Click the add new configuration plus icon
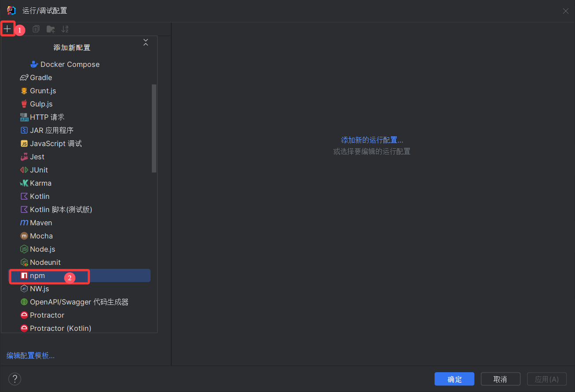The image size is (575, 392). point(7,29)
